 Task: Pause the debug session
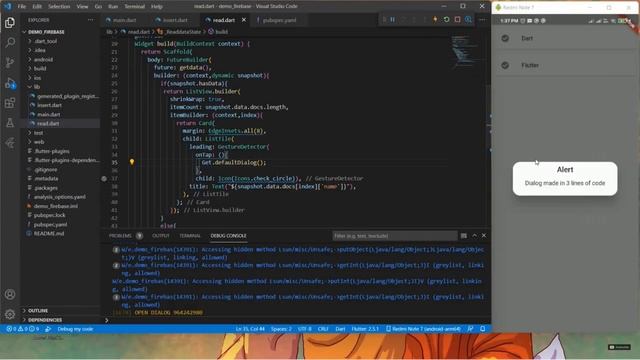[392, 20]
